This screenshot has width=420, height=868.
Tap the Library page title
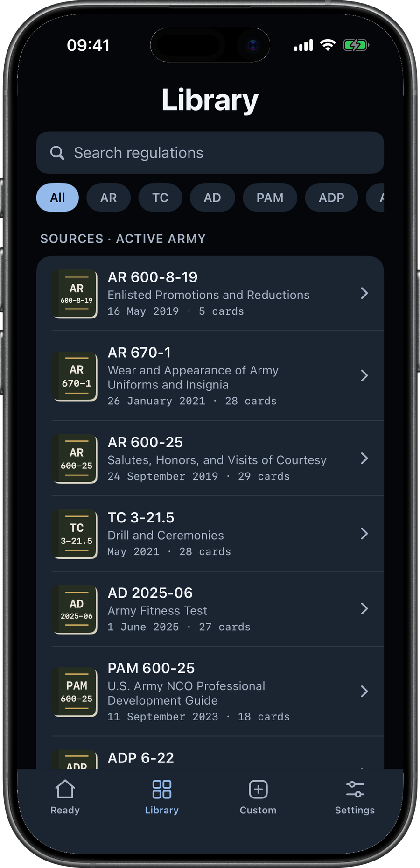[210, 100]
